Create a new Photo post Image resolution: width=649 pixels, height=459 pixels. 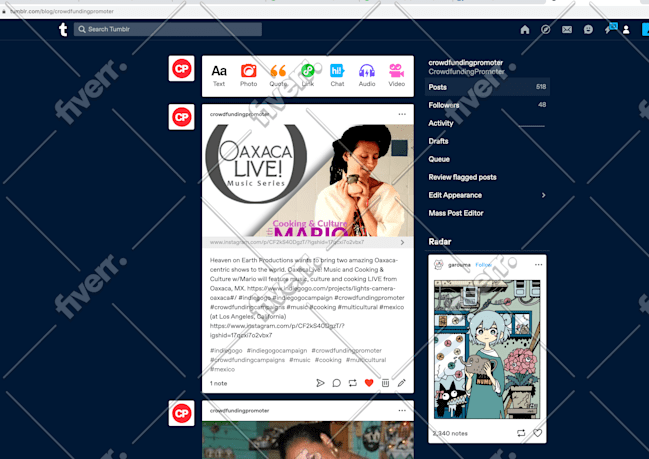click(x=248, y=75)
